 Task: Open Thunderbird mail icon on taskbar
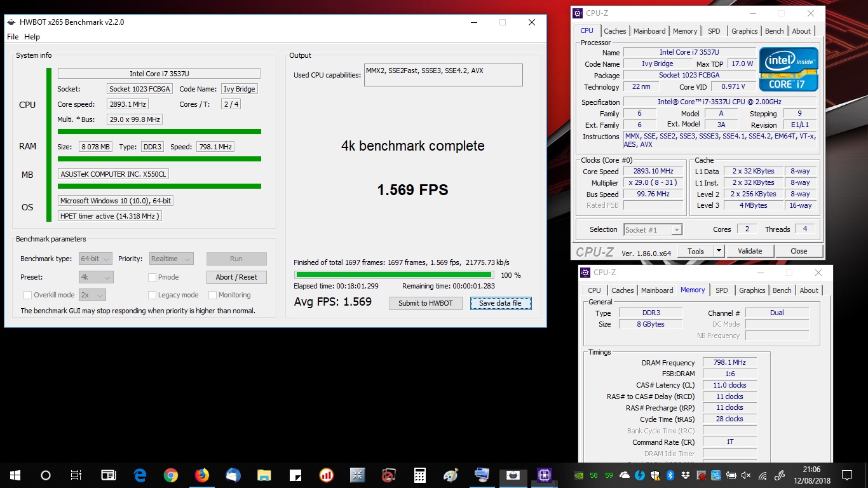coord(233,475)
